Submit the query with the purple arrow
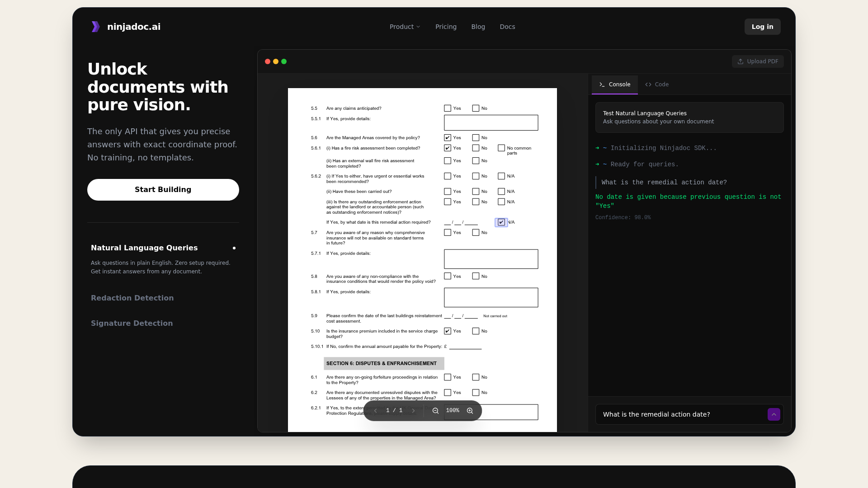The height and width of the screenshot is (488, 868). tap(774, 414)
